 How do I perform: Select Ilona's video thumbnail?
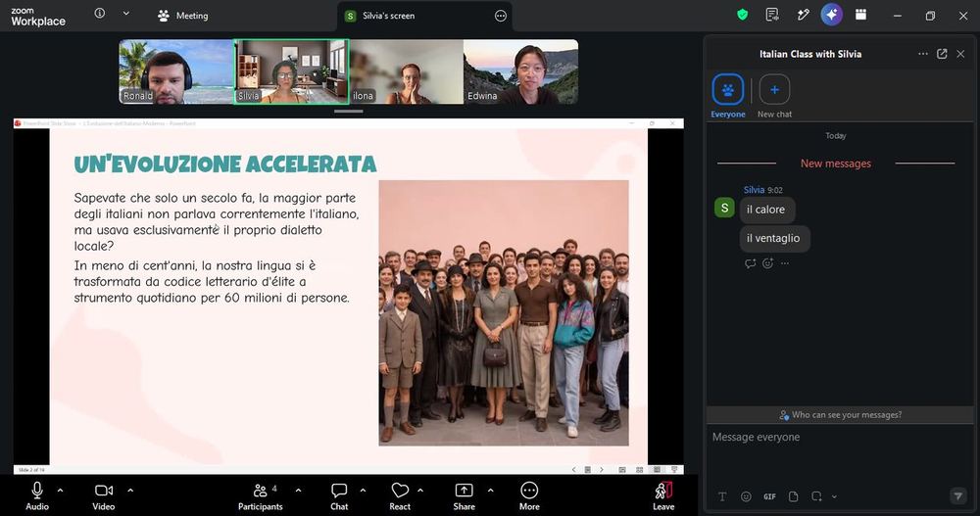pyautogui.click(x=407, y=71)
